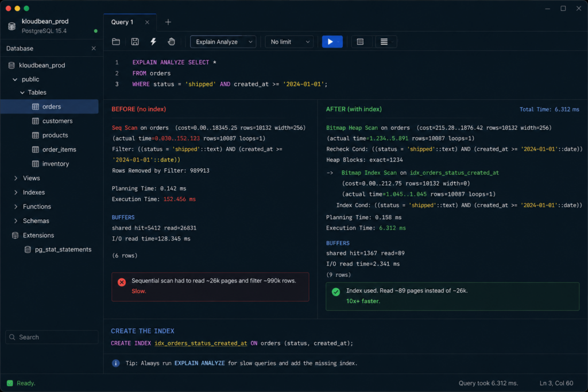Expand the Indexes tree node
Image resolution: width=588 pixels, height=392 pixels.
16,192
